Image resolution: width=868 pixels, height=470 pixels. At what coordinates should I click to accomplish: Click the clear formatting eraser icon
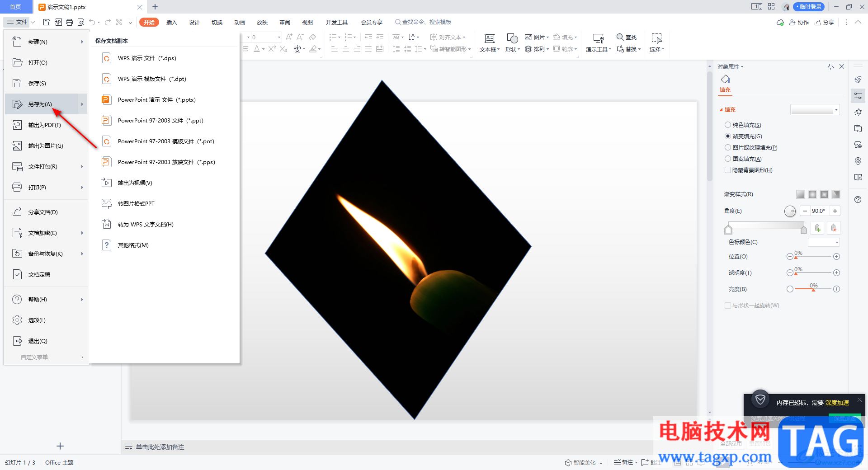pos(312,37)
